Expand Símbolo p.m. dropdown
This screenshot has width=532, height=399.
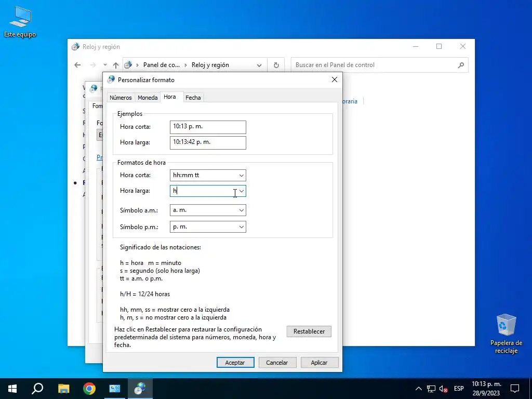click(241, 227)
